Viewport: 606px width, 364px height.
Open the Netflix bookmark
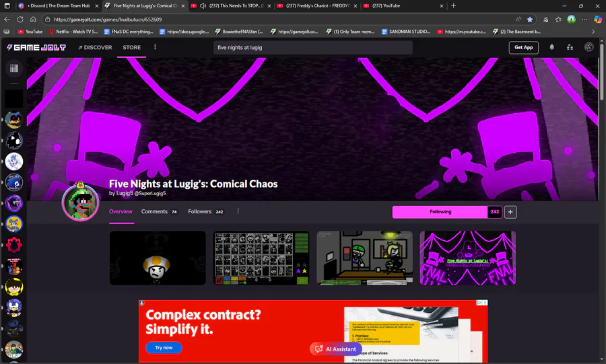click(x=73, y=32)
